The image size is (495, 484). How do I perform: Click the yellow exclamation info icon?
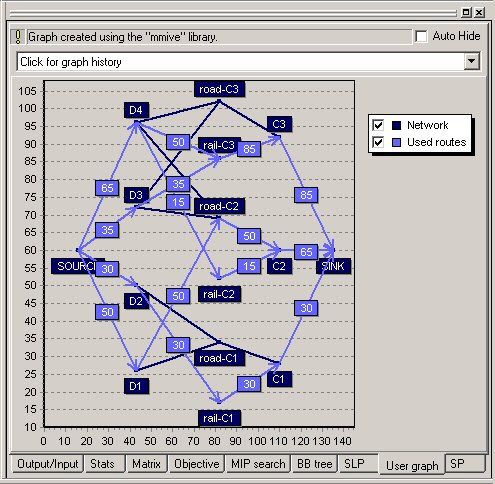pyautogui.click(x=18, y=37)
